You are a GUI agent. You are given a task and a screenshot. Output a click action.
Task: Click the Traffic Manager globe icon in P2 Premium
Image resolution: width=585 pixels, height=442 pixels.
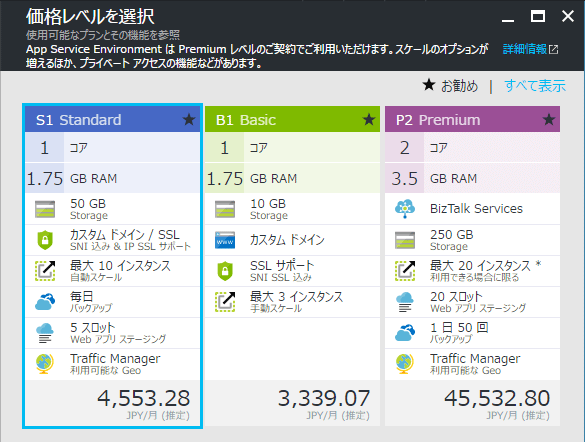[x=405, y=364]
